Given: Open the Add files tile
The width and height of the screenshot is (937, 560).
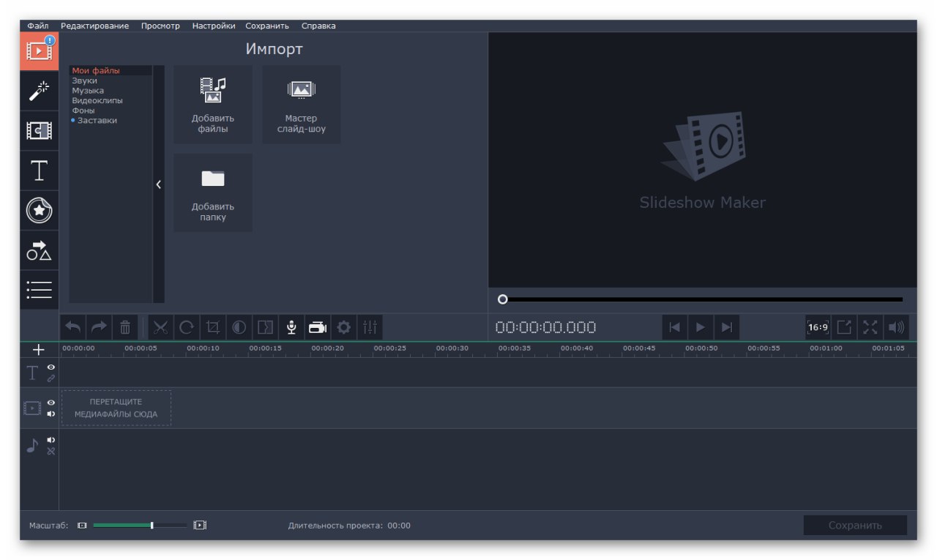Looking at the screenshot, I should pyautogui.click(x=213, y=105).
